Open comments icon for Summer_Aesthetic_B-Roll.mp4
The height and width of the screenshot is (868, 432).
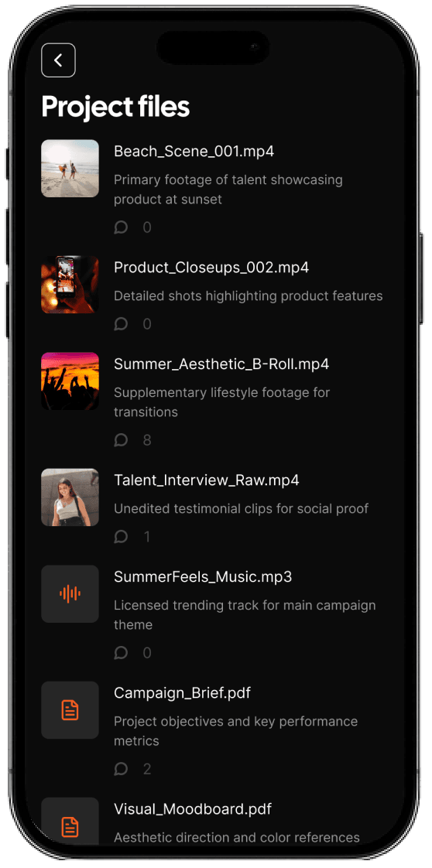point(121,440)
